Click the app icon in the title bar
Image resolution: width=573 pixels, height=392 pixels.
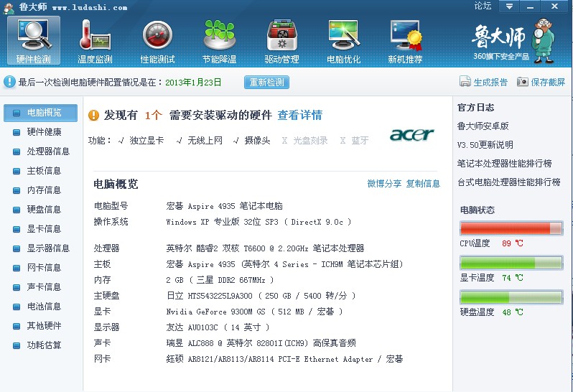point(9,8)
